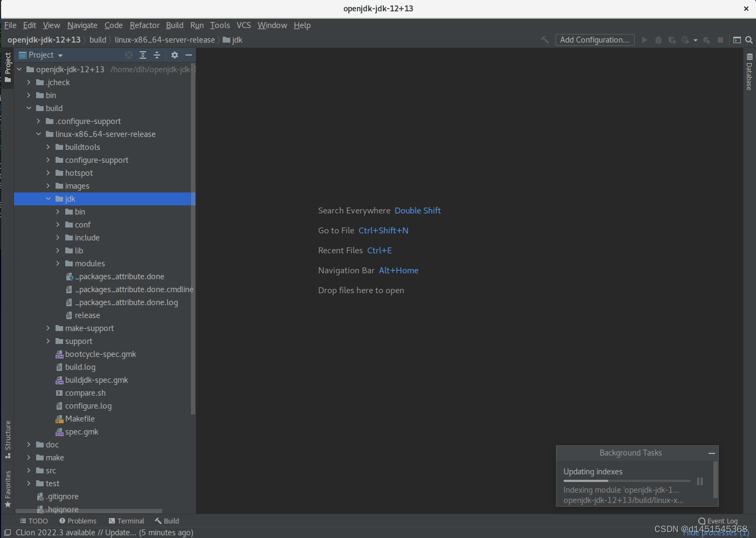Toggle the Favorites side tool button
Image resolution: width=756 pixels, height=538 pixels.
coord(8,489)
